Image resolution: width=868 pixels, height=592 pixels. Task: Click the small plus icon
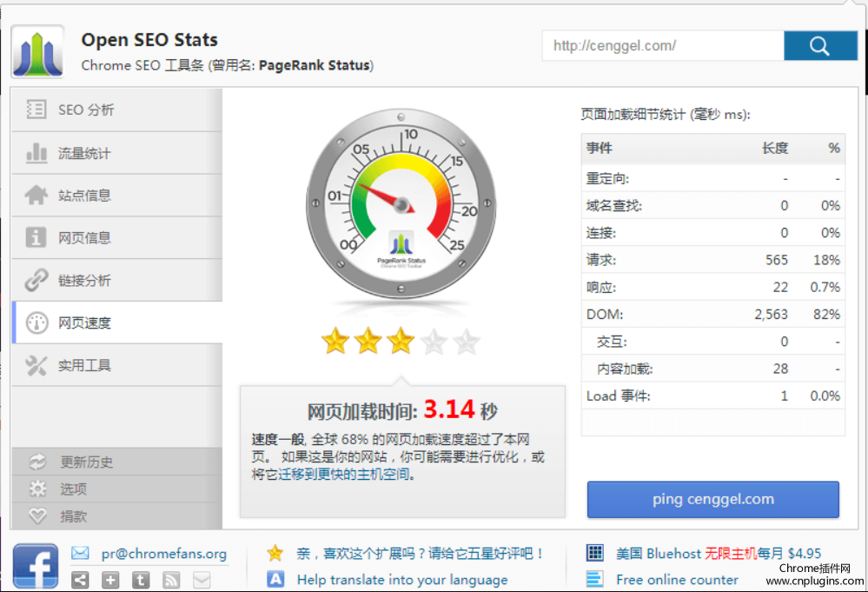point(110,580)
